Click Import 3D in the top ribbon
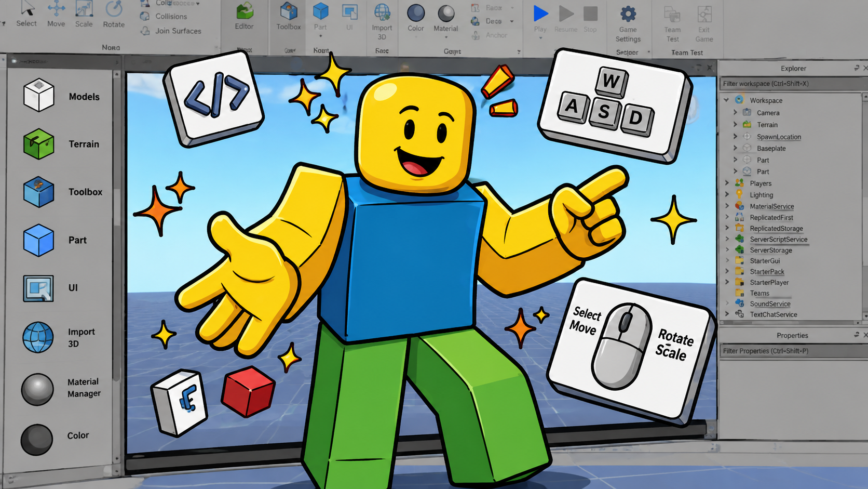The width and height of the screenshot is (868, 489). (382, 21)
